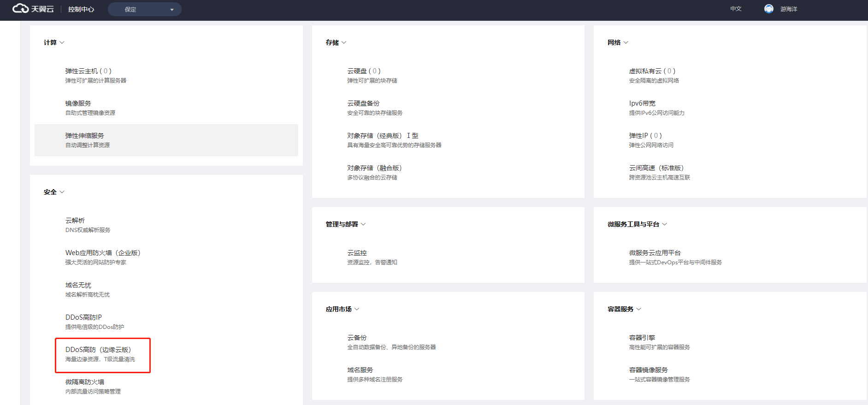Screen dimensions: 868x405
Task: Open 弹性云主机 service
Action: [88, 71]
